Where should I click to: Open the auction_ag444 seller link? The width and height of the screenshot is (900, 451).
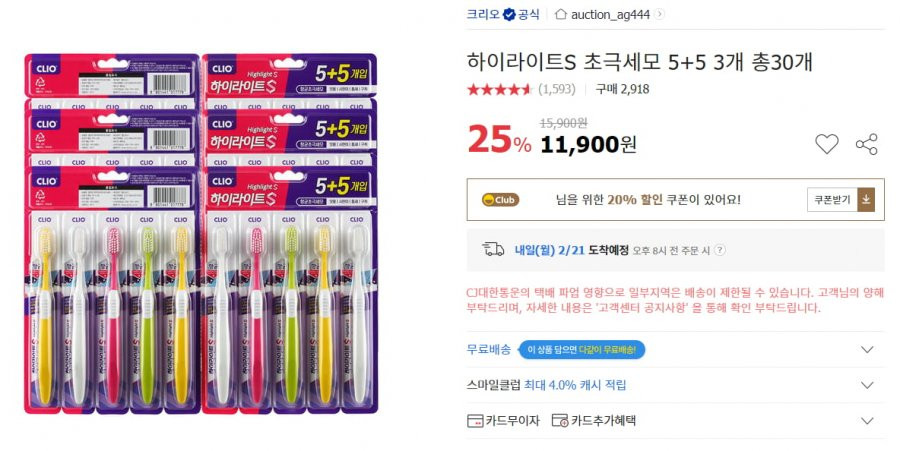[610, 15]
